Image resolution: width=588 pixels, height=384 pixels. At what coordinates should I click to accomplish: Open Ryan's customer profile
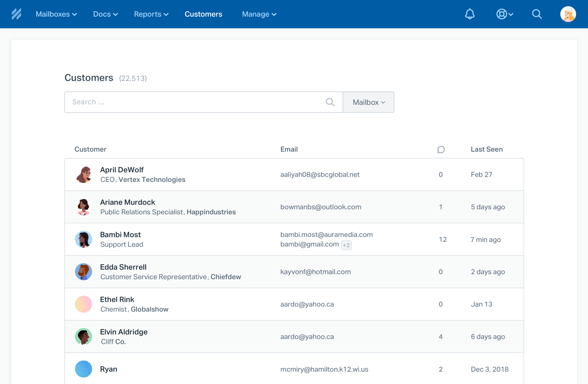(x=109, y=369)
